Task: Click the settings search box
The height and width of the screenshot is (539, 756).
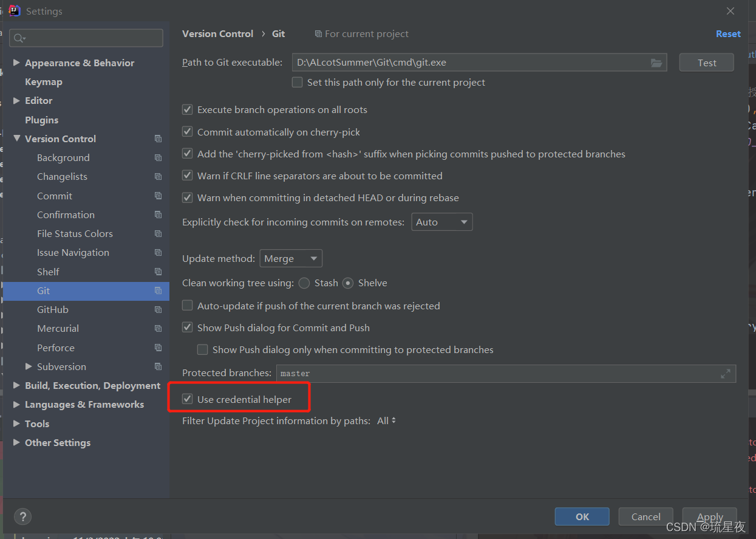Action: [86, 38]
